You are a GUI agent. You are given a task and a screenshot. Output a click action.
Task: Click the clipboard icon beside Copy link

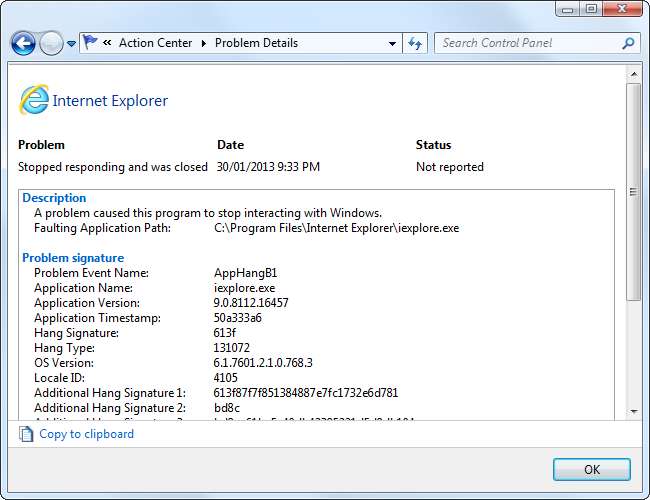[27, 434]
